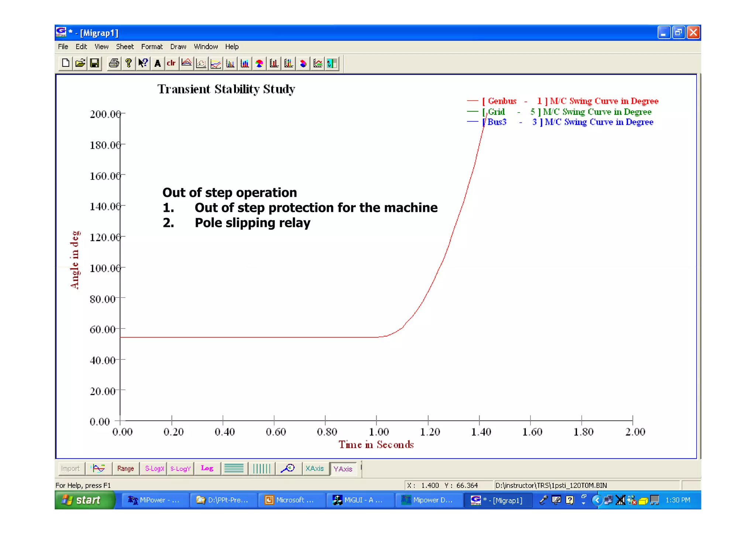Open the Draw menu
This screenshot has height=534, width=756.
pos(178,46)
